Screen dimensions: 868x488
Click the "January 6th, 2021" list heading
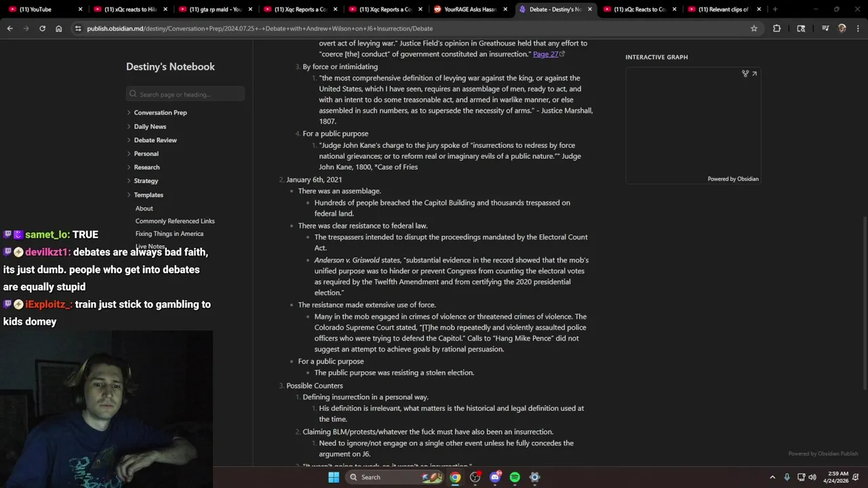coord(314,180)
